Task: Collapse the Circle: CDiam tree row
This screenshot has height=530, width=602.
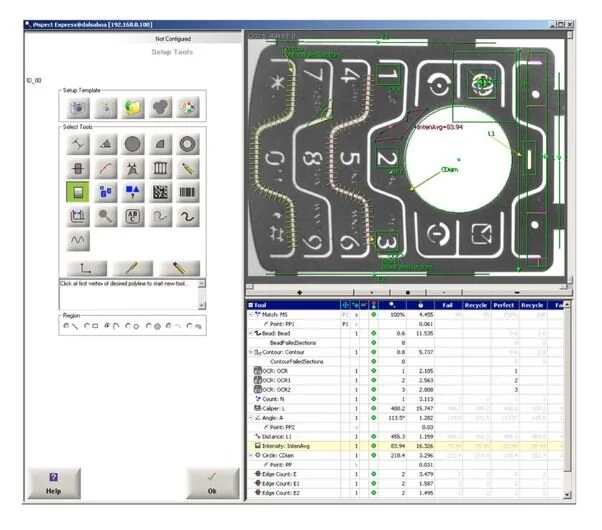Action: pos(251,455)
